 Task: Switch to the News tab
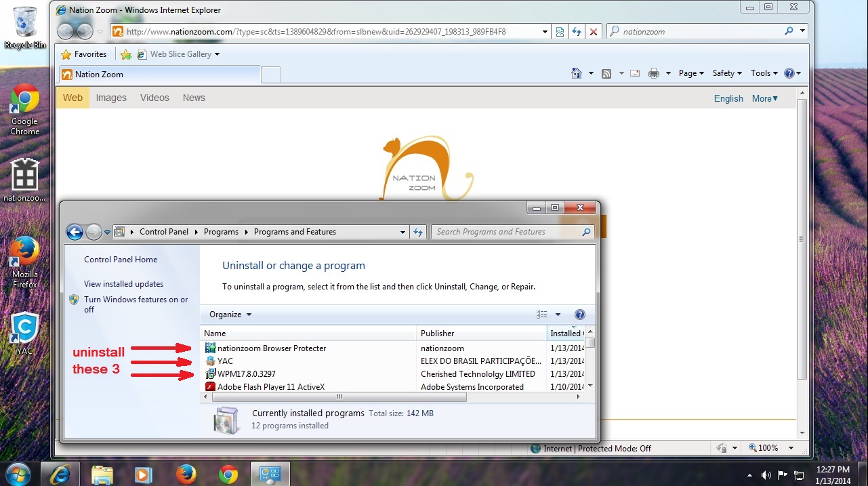click(x=194, y=98)
